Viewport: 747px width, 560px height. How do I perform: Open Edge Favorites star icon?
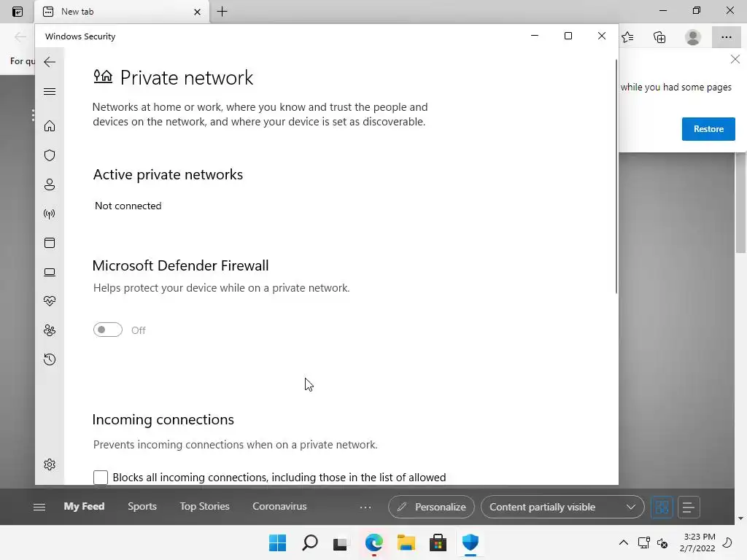coord(628,37)
